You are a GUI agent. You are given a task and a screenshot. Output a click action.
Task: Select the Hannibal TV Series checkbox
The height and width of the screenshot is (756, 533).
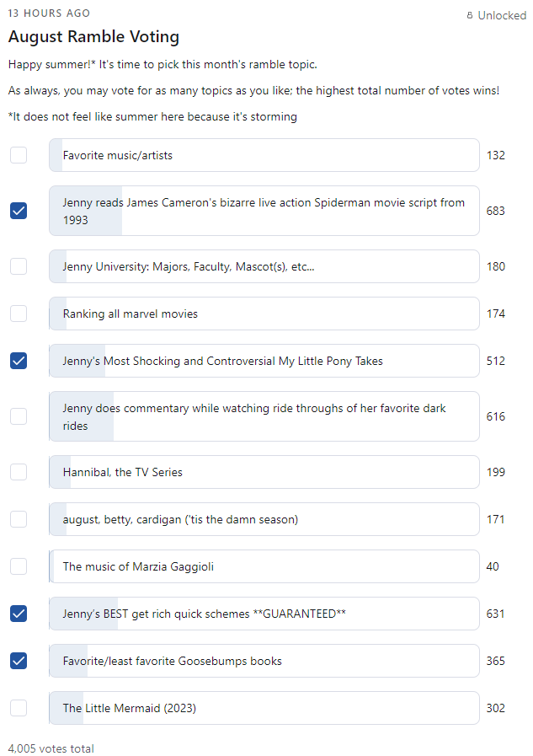click(x=19, y=471)
